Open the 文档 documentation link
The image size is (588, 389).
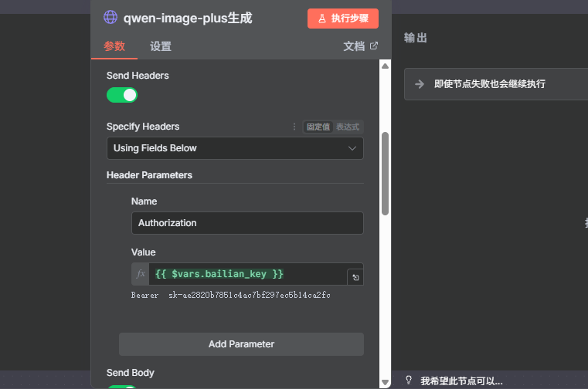coord(354,46)
